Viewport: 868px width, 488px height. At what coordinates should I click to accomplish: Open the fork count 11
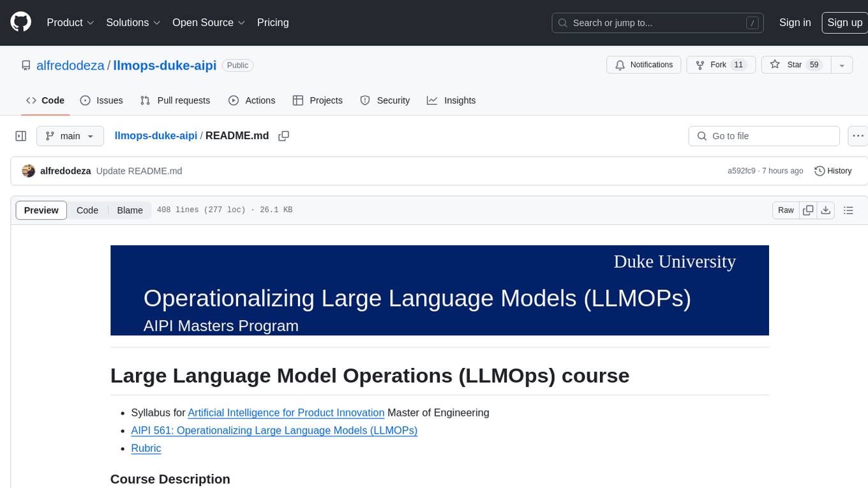pos(738,65)
